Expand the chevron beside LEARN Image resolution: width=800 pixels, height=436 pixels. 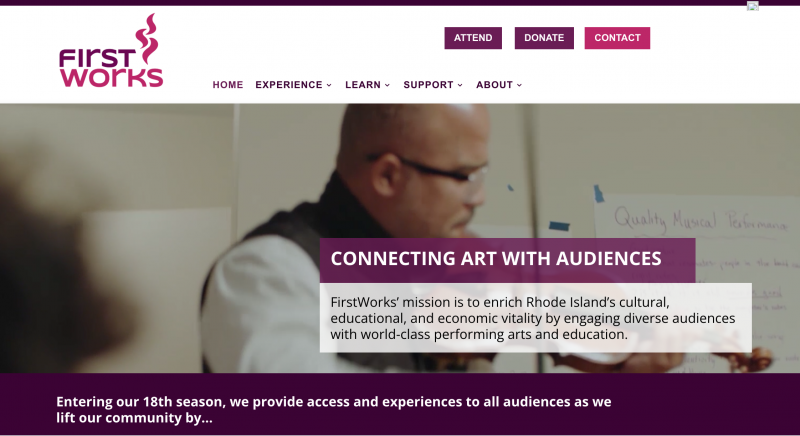click(x=387, y=85)
